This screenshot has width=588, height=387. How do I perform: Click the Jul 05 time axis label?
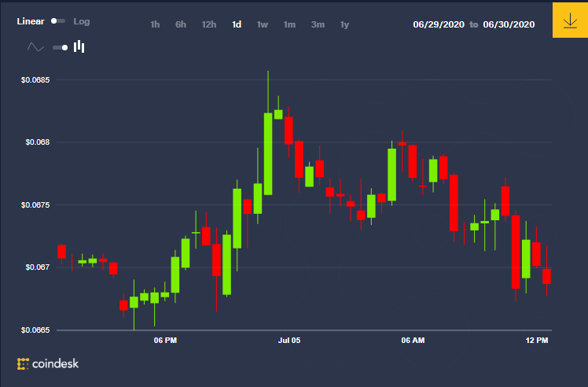[x=289, y=341]
